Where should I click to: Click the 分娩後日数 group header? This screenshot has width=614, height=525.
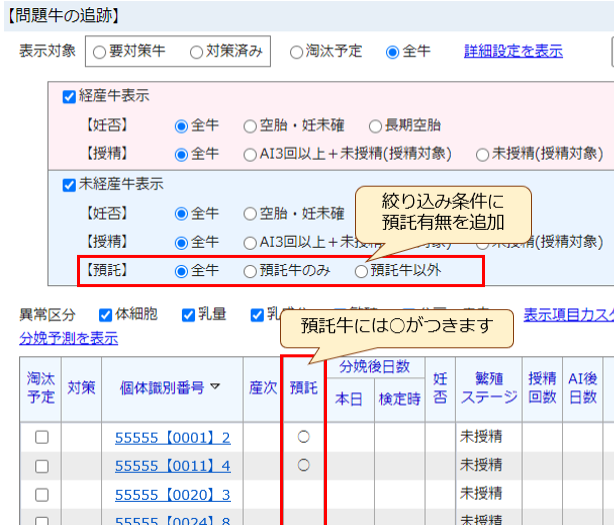tap(375, 367)
